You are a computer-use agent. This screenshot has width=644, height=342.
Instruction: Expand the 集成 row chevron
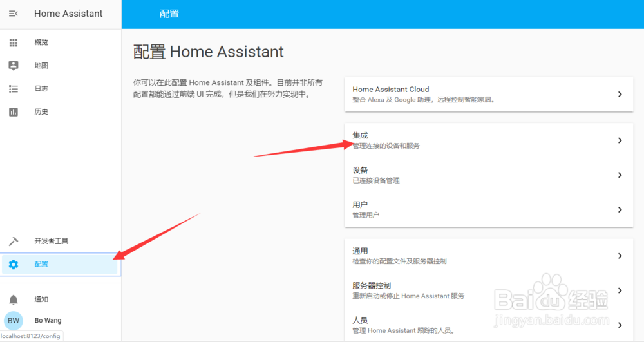pyautogui.click(x=620, y=140)
